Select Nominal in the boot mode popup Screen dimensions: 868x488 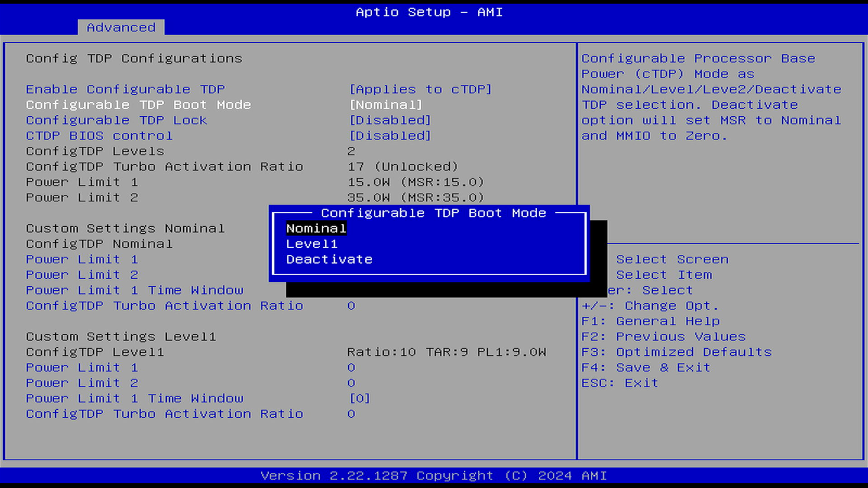pyautogui.click(x=316, y=229)
